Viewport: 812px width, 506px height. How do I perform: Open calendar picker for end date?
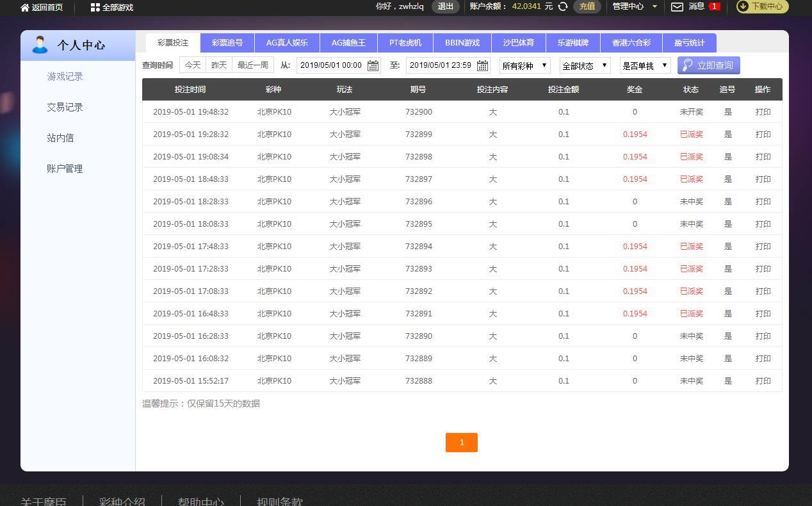click(482, 65)
